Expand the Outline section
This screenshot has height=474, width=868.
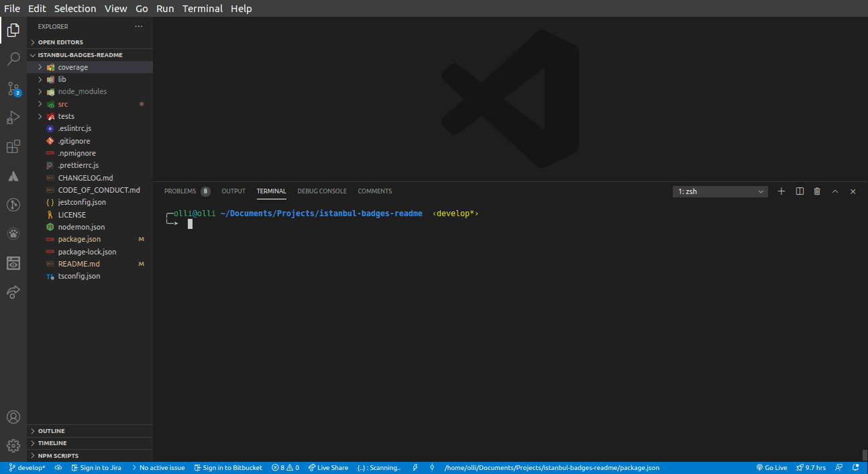coord(90,431)
